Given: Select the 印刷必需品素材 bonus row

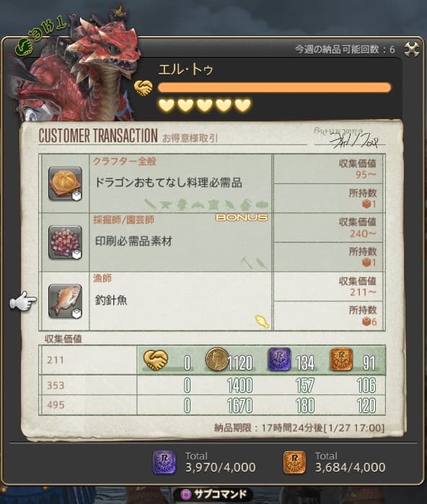Looking at the screenshot, I should tap(212, 243).
